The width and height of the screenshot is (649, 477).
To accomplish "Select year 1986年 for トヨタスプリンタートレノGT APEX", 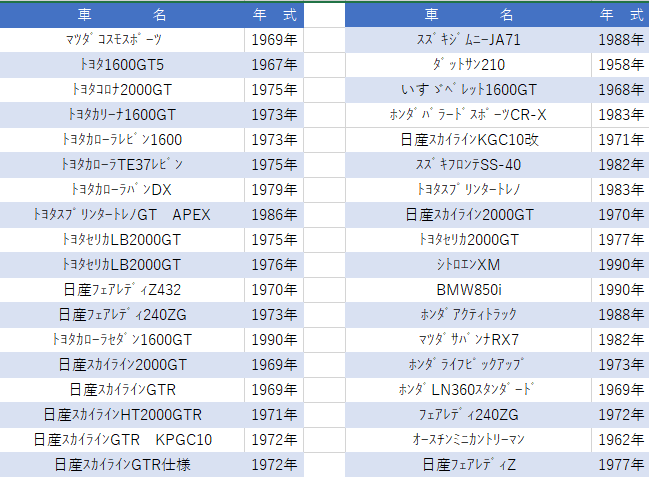I will click(274, 215).
